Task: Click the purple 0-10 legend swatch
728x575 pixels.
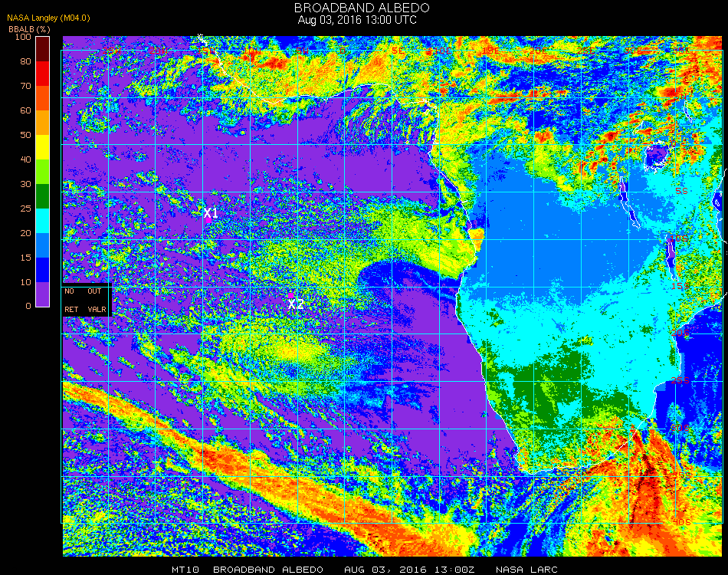Action: 43,294
